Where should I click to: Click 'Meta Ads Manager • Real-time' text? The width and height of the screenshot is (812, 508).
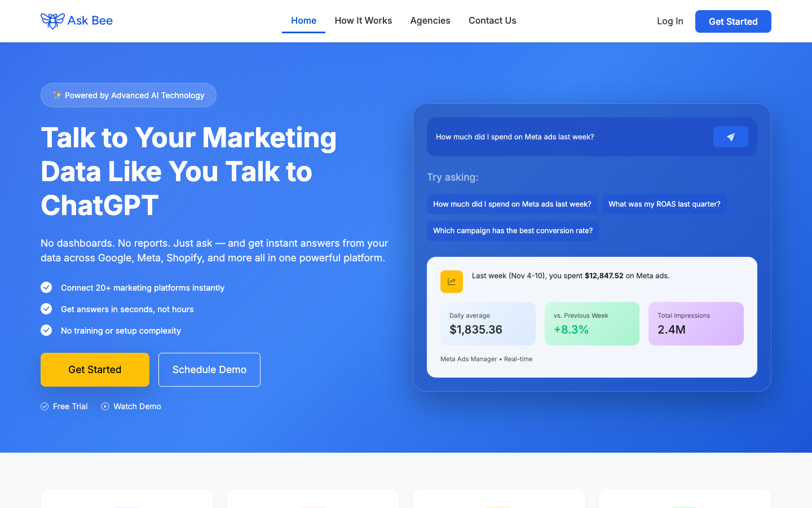coord(486,359)
